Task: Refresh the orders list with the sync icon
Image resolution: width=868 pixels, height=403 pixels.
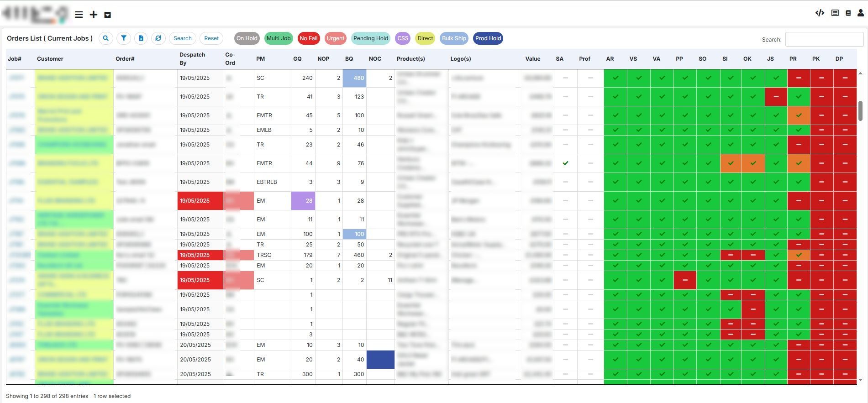Action: (158, 38)
